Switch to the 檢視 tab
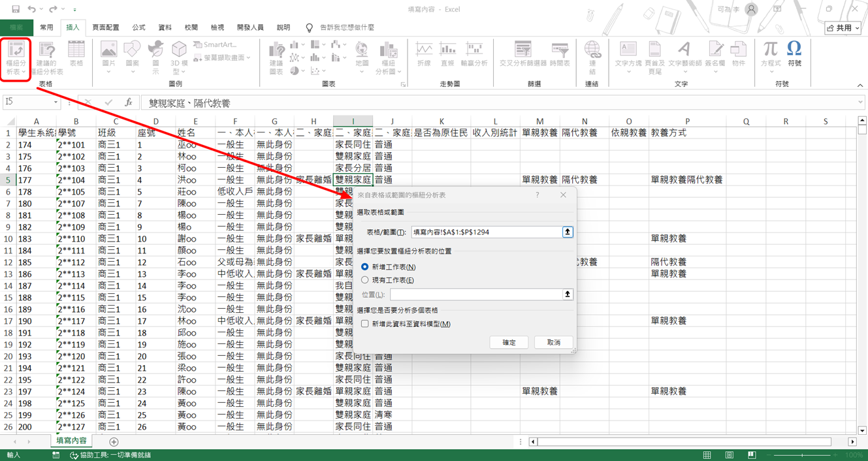868x461 pixels. [217, 28]
